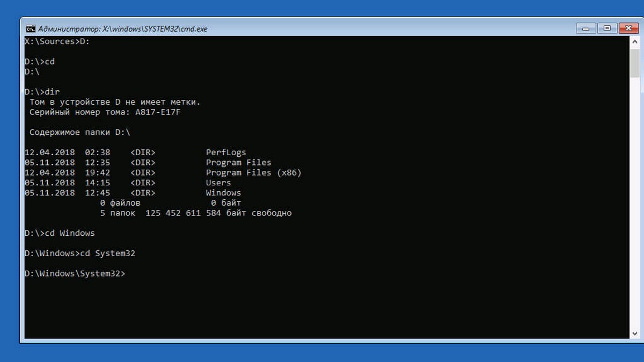
Task: Click the time '02:38' in PerfLogs row
Action: (98, 153)
